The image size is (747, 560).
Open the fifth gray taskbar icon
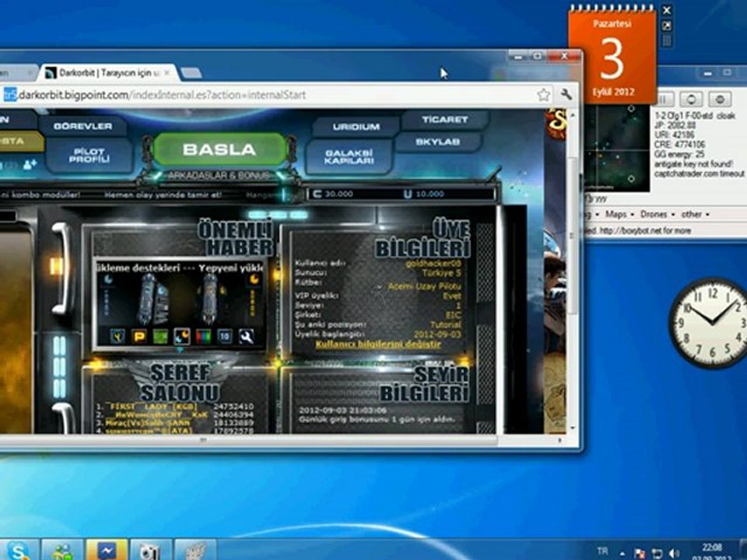point(195,551)
